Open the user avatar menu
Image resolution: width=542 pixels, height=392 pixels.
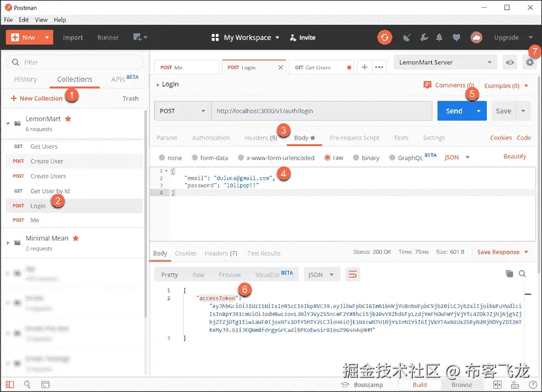coord(476,37)
